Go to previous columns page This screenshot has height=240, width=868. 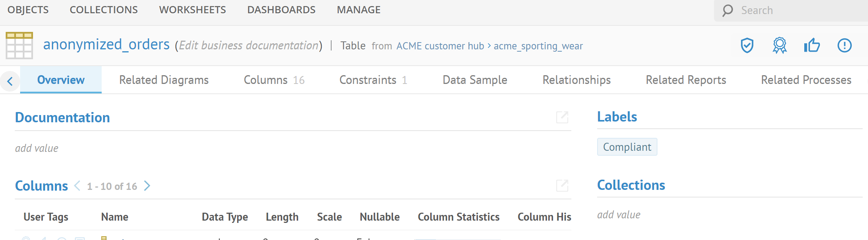tap(77, 186)
